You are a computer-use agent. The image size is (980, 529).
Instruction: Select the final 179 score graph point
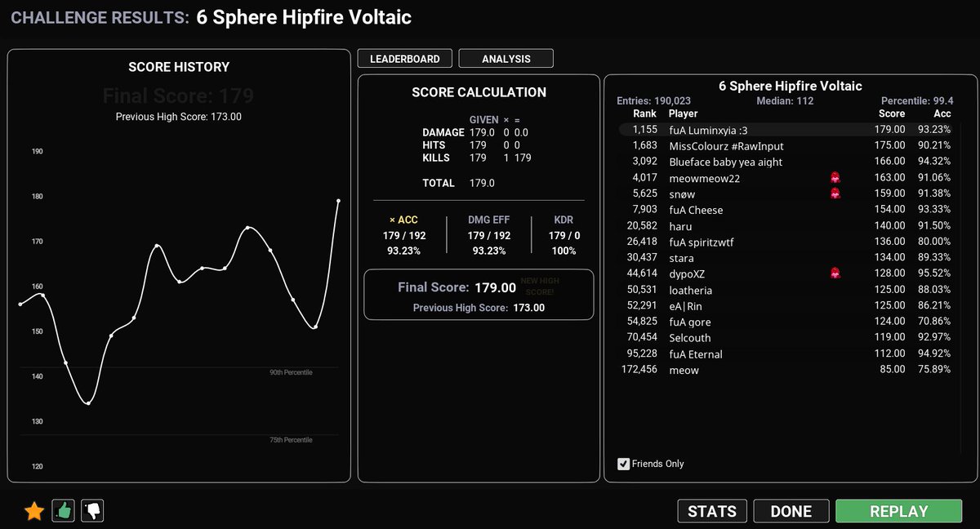click(338, 200)
